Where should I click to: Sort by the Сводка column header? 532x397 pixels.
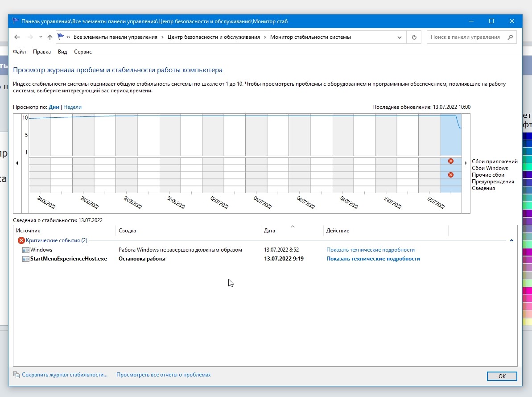click(x=188, y=231)
